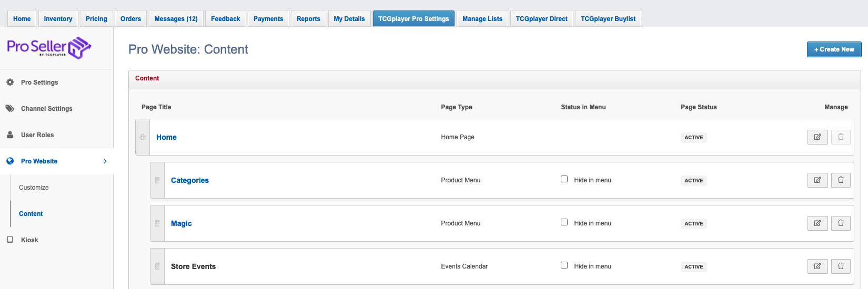
Task: Click the drag handle on Categories row
Action: [x=157, y=180]
